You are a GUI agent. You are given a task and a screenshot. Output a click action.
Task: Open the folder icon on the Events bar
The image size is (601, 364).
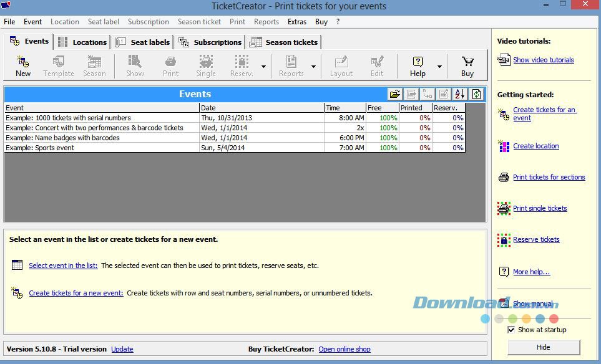point(394,93)
